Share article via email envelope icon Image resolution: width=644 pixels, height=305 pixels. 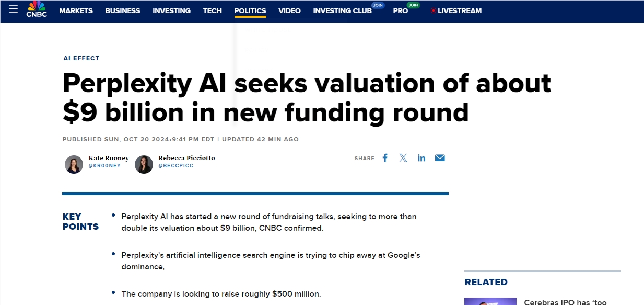[x=440, y=158]
